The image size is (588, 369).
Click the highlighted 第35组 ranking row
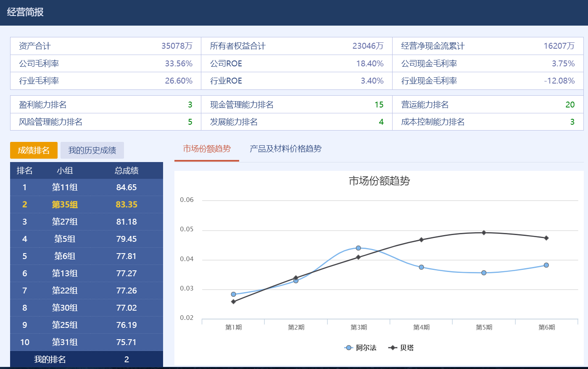point(86,204)
